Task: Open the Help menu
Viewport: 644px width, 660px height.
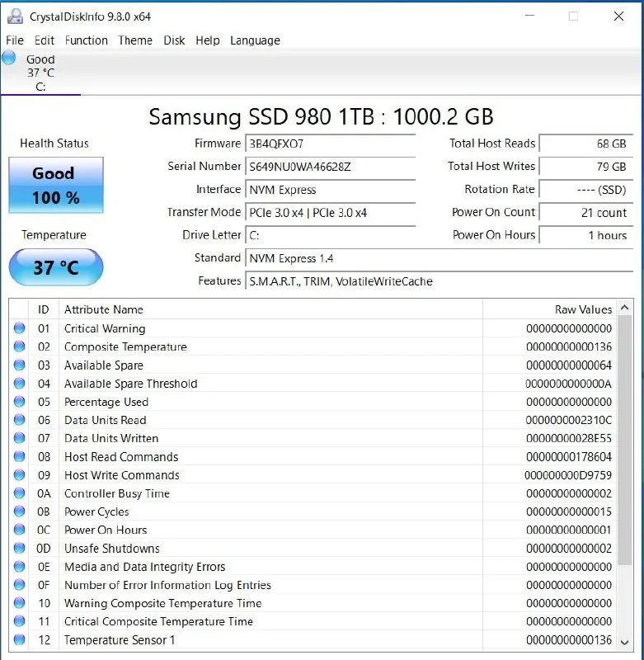Action: click(x=207, y=40)
